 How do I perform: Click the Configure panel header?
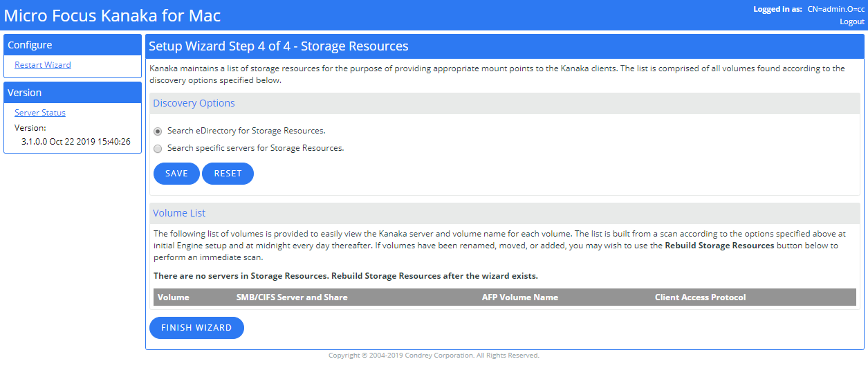pos(30,45)
